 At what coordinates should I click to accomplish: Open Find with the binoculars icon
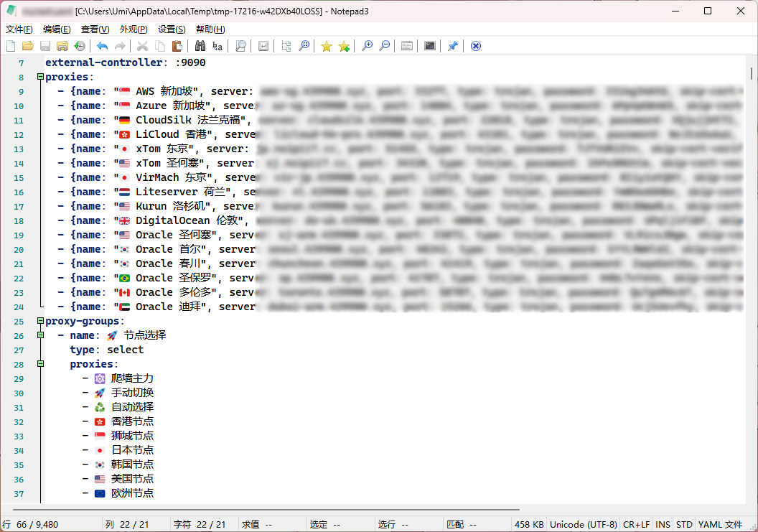coord(200,46)
